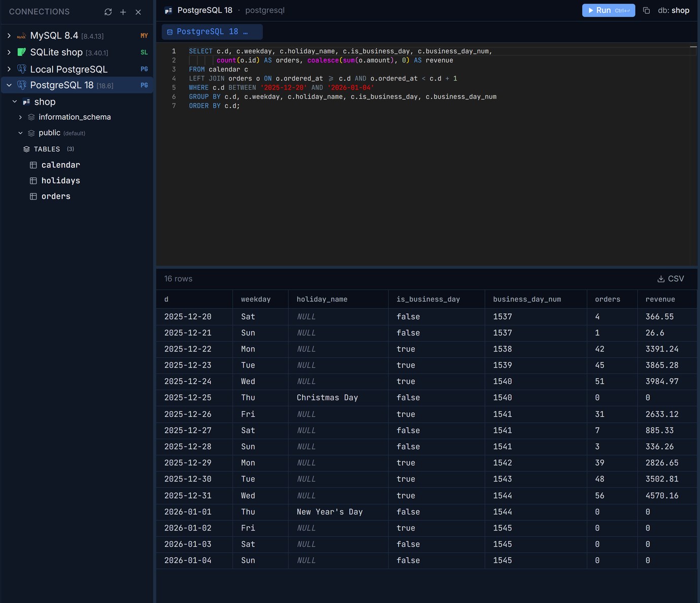Select the 4570.16 revenue cell

click(667, 496)
